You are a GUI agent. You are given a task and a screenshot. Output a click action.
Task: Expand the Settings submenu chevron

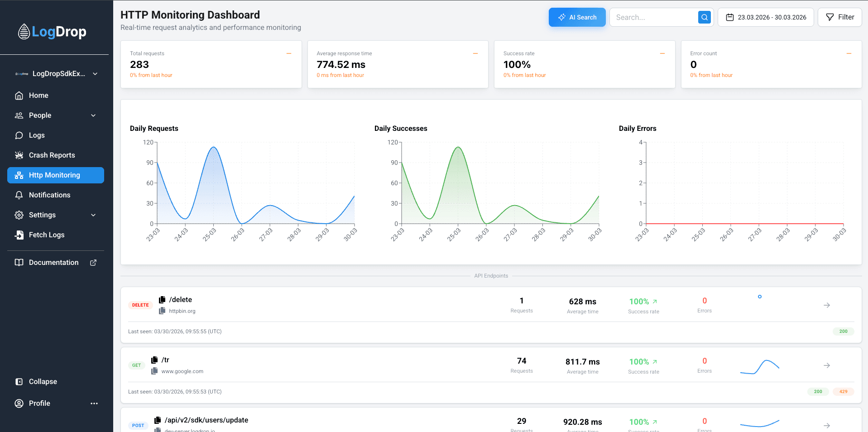click(93, 215)
